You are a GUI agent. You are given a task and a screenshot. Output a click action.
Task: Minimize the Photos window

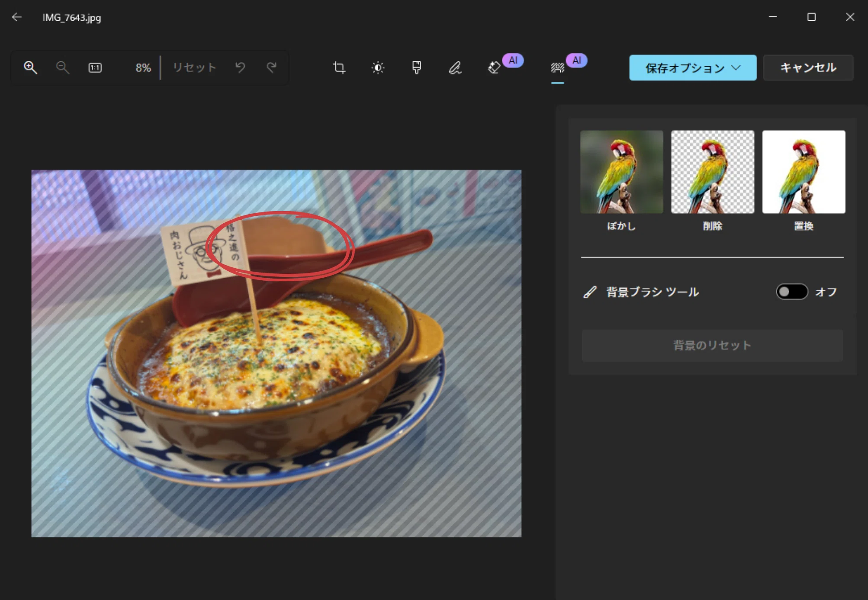click(773, 17)
